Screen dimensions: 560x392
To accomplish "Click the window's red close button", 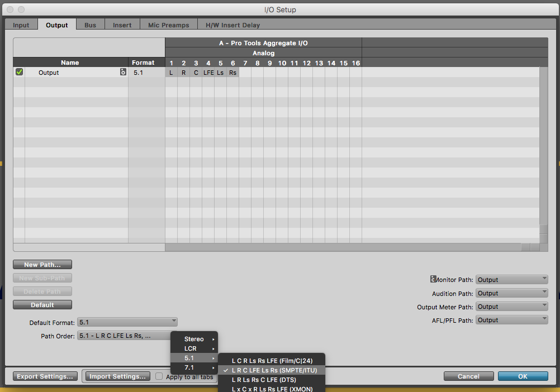I will click(10, 9).
